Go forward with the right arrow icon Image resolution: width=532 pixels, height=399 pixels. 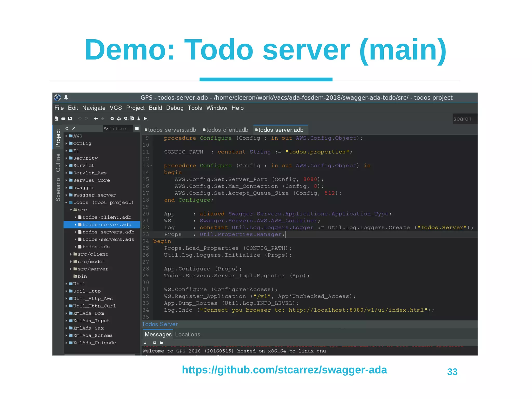103,119
